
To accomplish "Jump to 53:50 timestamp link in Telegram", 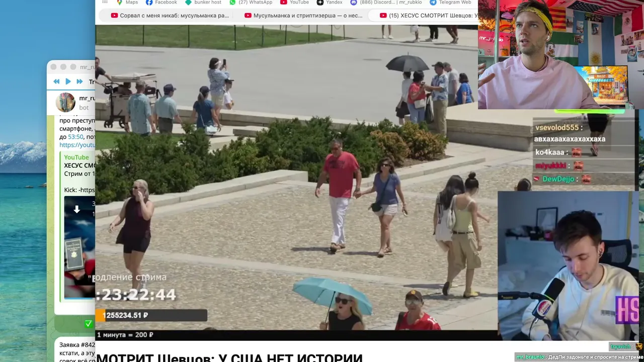I will [x=75, y=136].
